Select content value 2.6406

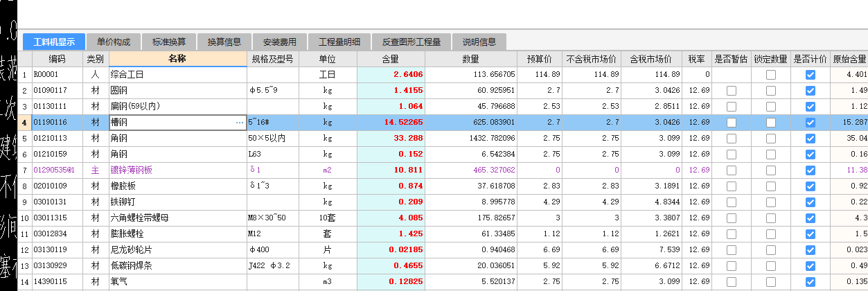(391, 74)
